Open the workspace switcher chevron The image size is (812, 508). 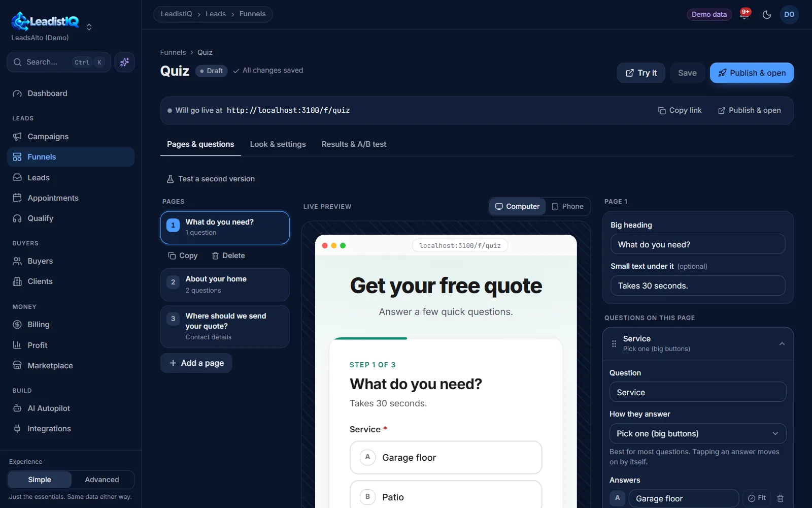point(89,27)
